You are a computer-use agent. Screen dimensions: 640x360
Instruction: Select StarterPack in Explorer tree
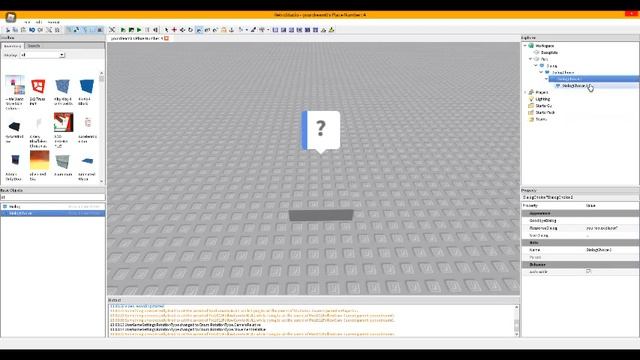[545, 112]
